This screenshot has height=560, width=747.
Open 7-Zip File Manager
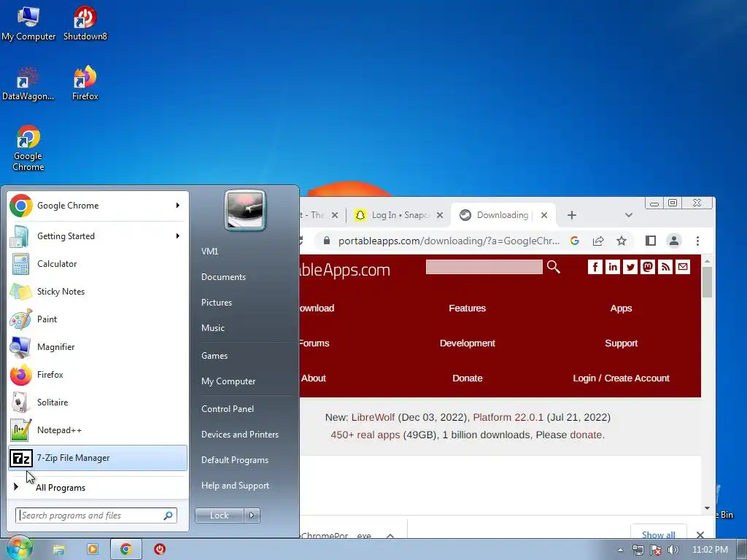98,458
